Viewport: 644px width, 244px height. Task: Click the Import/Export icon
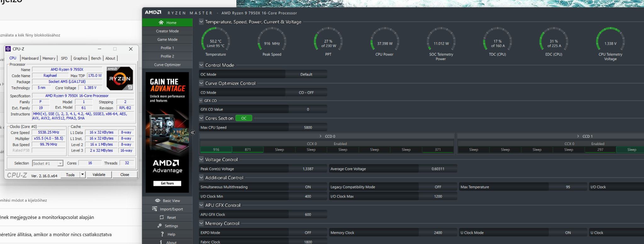point(154,209)
